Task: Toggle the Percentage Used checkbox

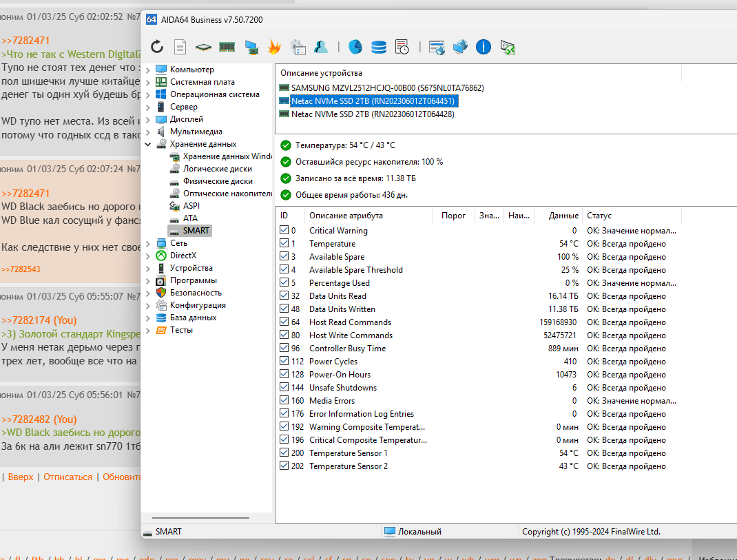Action: pyautogui.click(x=284, y=282)
